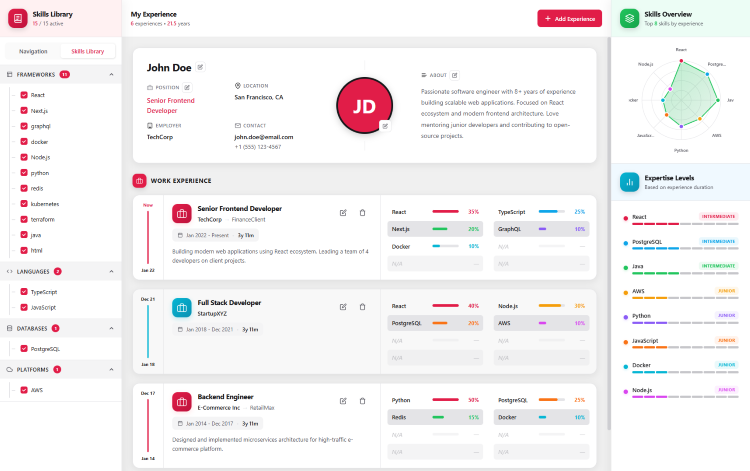
Task: Click the Senior Frontend Developer position text
Action: pyautogui.click(x=171, y=105)
